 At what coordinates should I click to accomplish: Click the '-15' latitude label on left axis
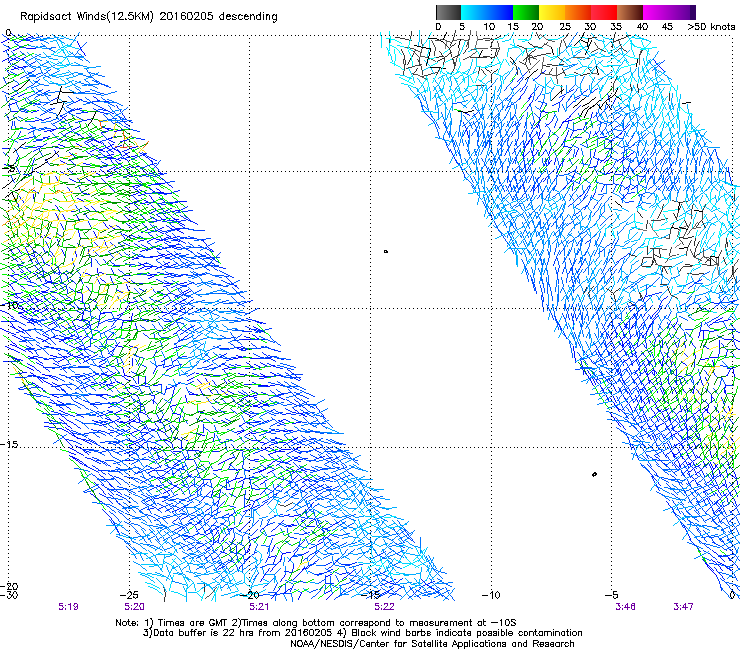coord(9,445)
